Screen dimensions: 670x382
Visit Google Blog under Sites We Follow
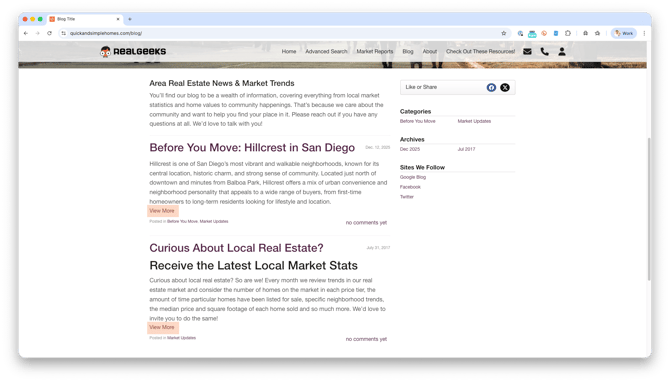pyautogui.click(x=413, y=177)
